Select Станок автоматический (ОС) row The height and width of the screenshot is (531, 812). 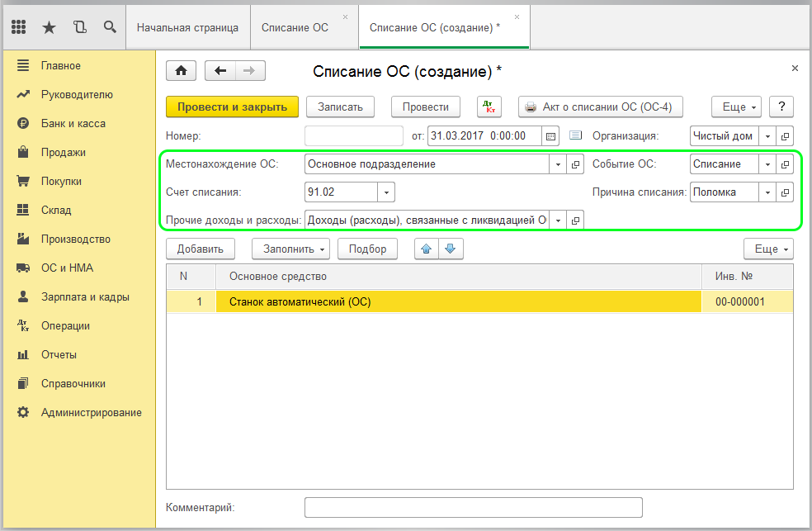click(458, 302)
